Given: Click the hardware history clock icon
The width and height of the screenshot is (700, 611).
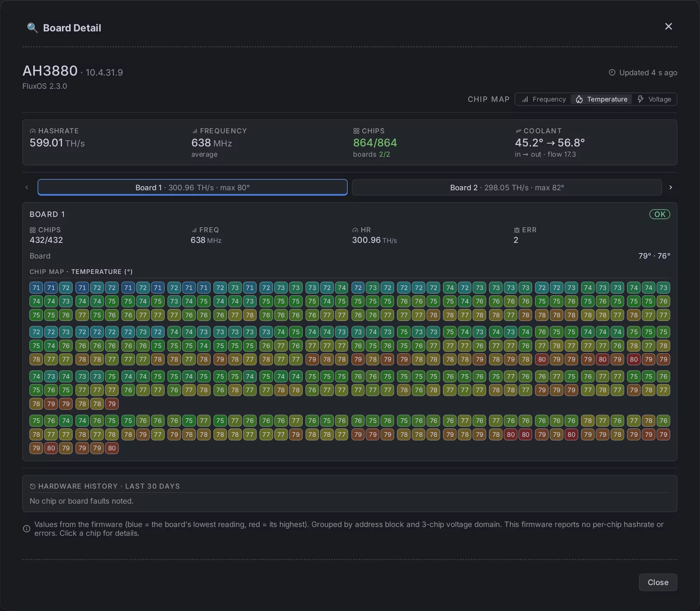Looking at the screenshot, I should pos(33,487).
